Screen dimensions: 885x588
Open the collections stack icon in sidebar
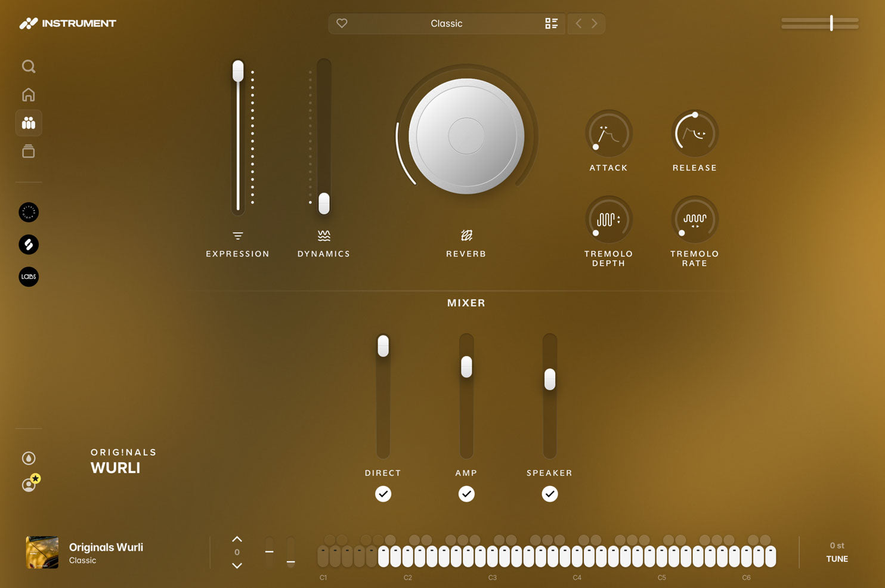coord(29,151)
